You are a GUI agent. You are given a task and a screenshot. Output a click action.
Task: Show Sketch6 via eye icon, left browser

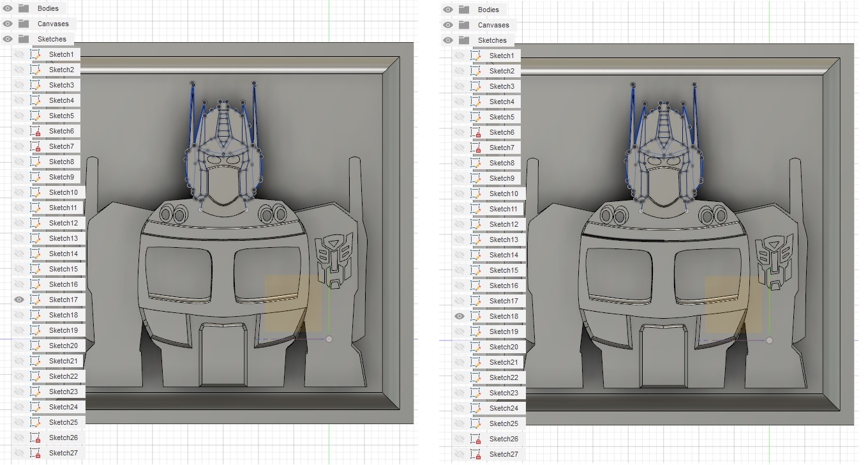(19, 131)
